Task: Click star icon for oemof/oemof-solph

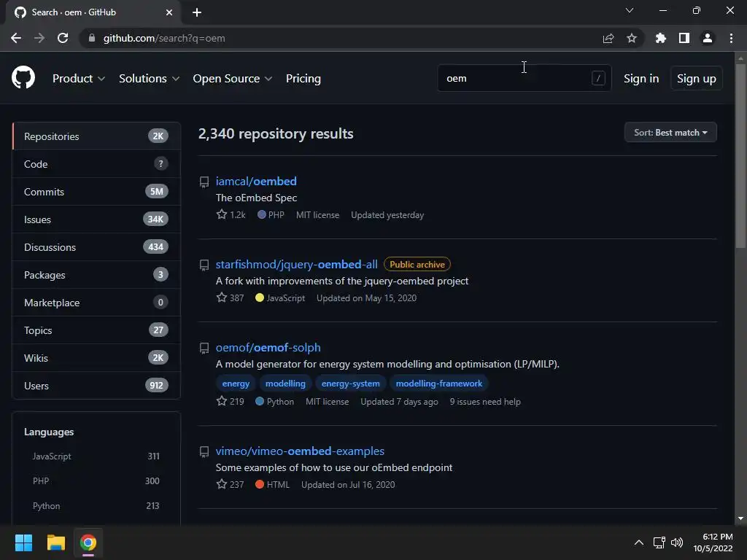Action: point(222,401)
